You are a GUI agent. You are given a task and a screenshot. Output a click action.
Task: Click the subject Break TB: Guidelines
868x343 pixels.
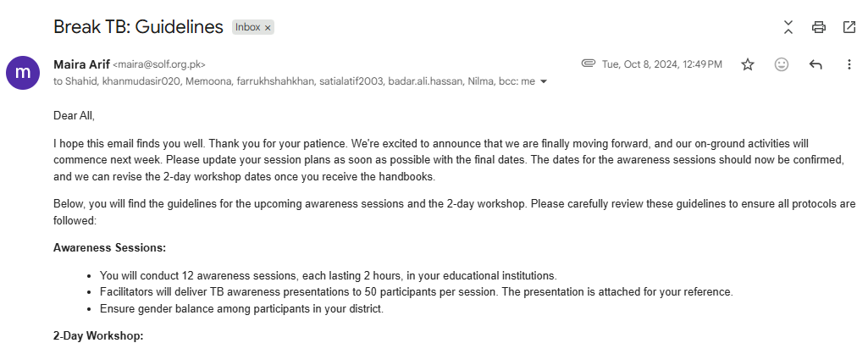[x=138, y=26]
